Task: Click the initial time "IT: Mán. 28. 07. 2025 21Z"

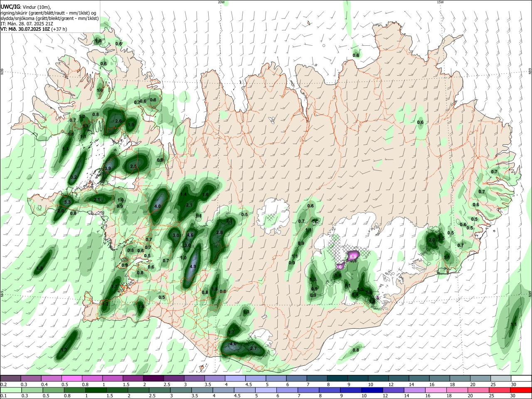Action: (27, 24)
